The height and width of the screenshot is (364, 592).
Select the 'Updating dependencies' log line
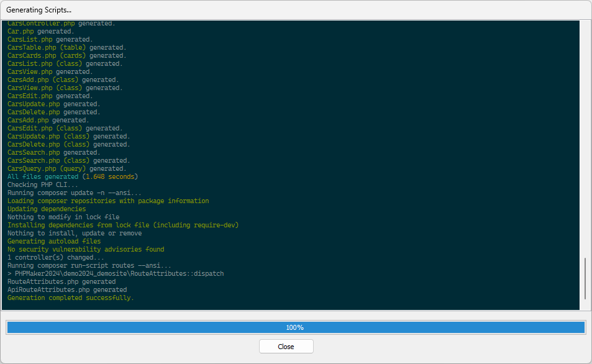pyautogui.click(x=47, y=209)
